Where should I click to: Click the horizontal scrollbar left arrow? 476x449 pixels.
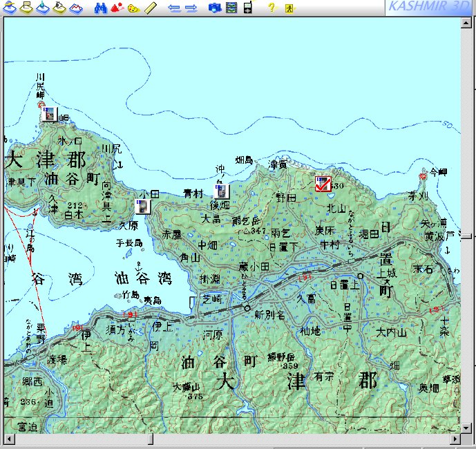click(8, 439)
